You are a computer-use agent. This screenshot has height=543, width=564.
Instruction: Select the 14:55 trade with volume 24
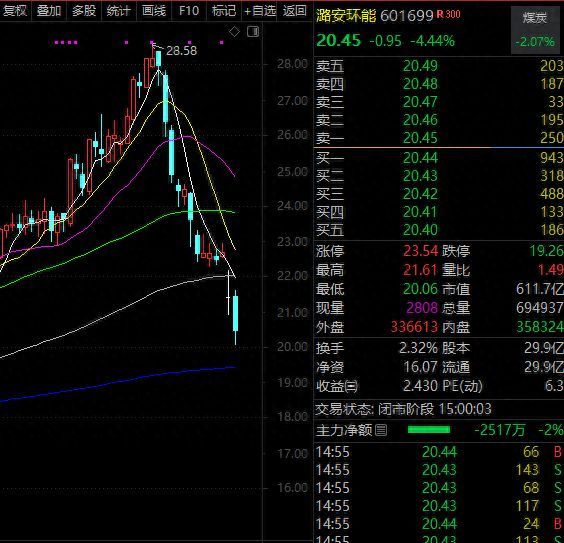click(439, 524)
